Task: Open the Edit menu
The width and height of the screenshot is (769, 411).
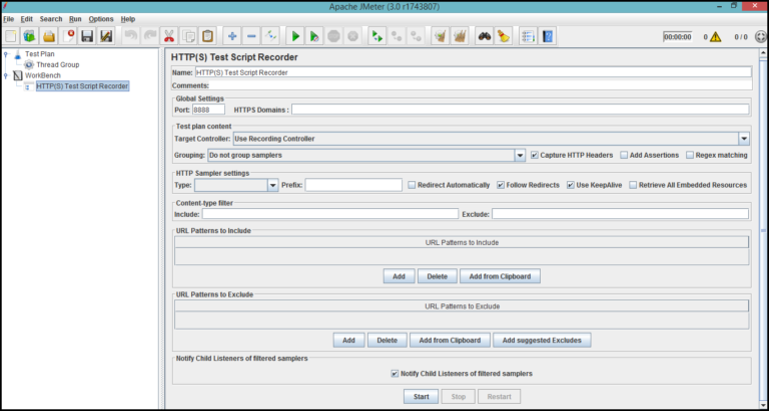Action: (x=26, y=19)
